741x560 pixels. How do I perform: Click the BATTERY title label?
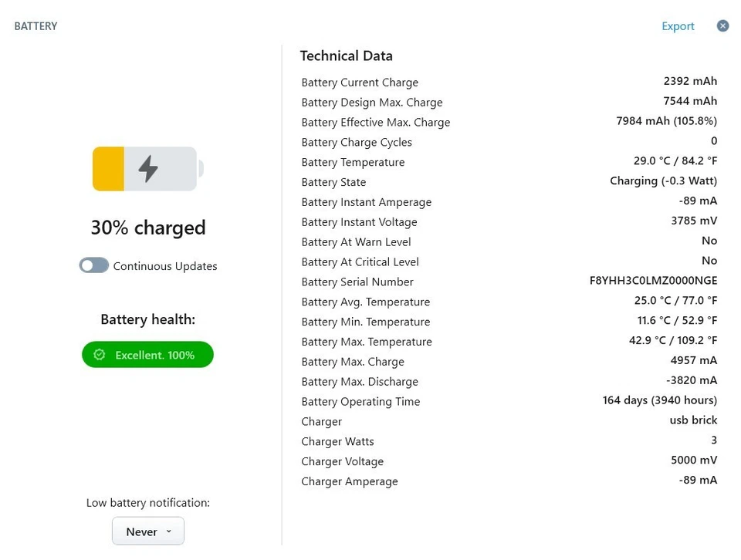(36, 25)
